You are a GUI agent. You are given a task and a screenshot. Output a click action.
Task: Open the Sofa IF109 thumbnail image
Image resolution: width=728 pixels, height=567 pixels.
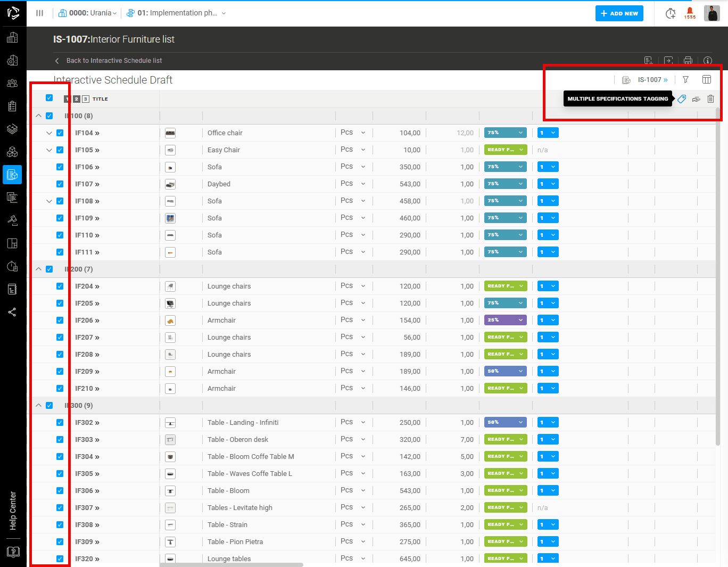pyautogui.click(x=170, y=218)
